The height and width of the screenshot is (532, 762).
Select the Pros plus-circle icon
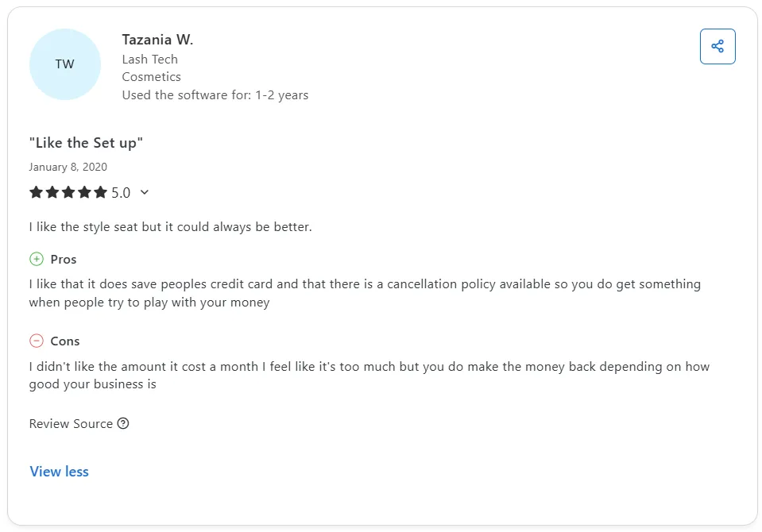[36, 259]
